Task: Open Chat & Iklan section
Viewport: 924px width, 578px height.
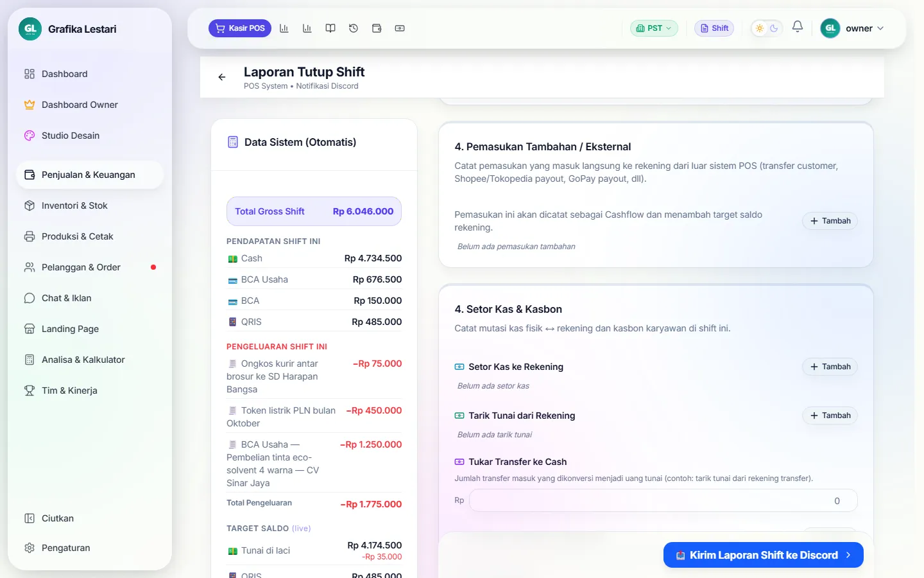Action: pos(90,298)
